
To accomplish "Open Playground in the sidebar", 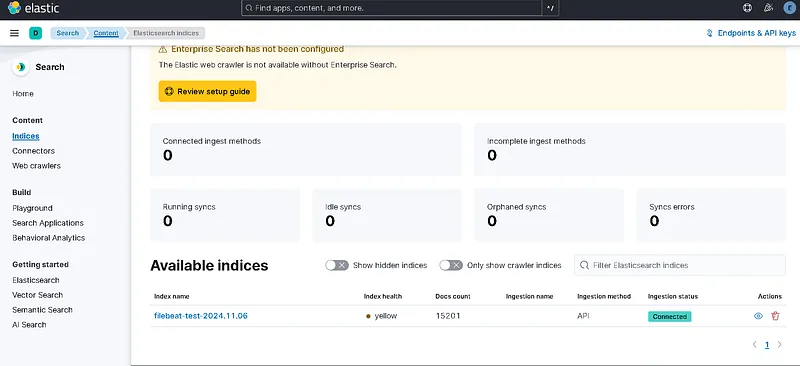I will (x=32, y=208).
